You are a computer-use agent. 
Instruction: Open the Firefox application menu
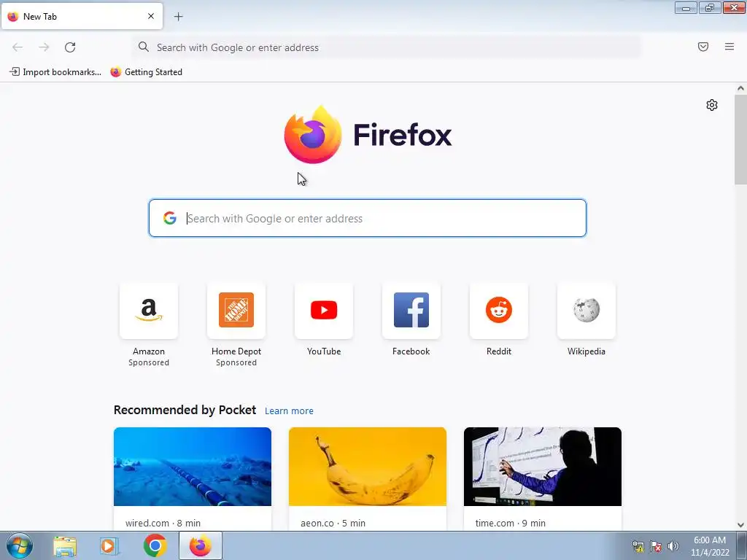[729, 47]
